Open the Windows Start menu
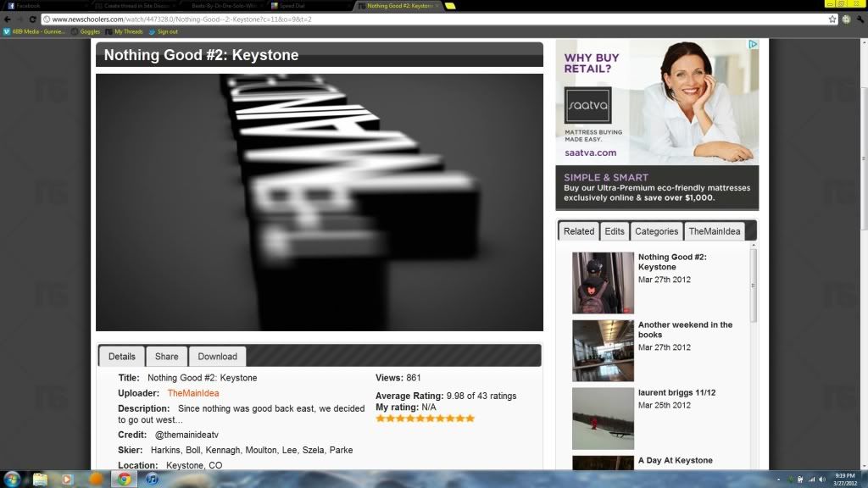 (12, 478)
